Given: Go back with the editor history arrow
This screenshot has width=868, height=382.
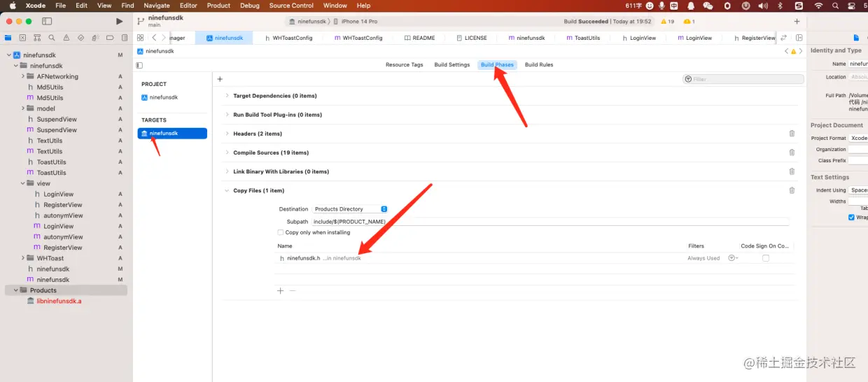Looking at the screenshot, I should pos(154,38).
